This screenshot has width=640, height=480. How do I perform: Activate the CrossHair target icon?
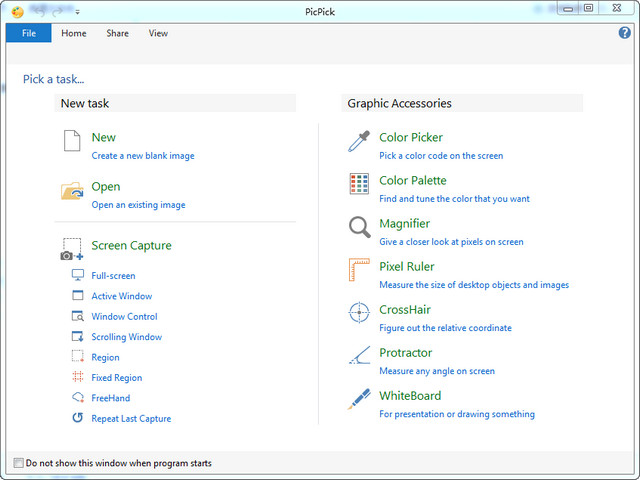point(359,314)
